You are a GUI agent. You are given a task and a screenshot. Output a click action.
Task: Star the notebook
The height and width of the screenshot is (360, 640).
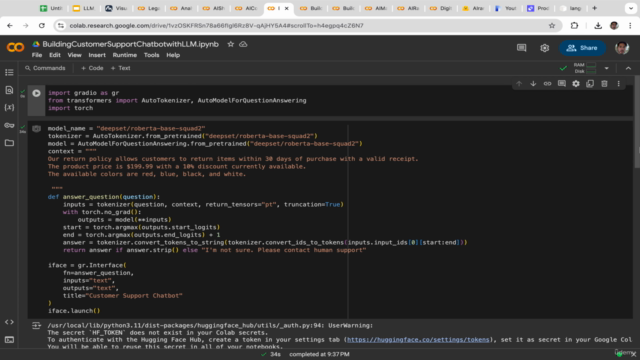(231, 44)
